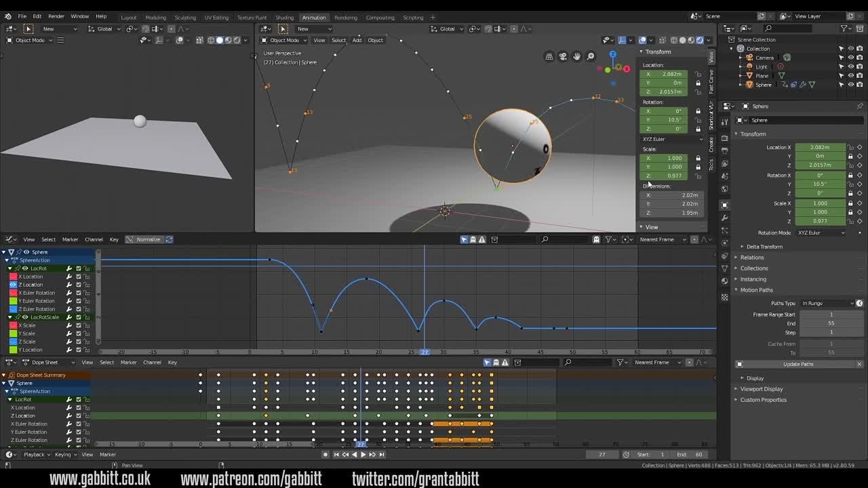Viewport: 868px width, 488px height.
Task: Click the auto keying record button
Action: coord(325,455)
